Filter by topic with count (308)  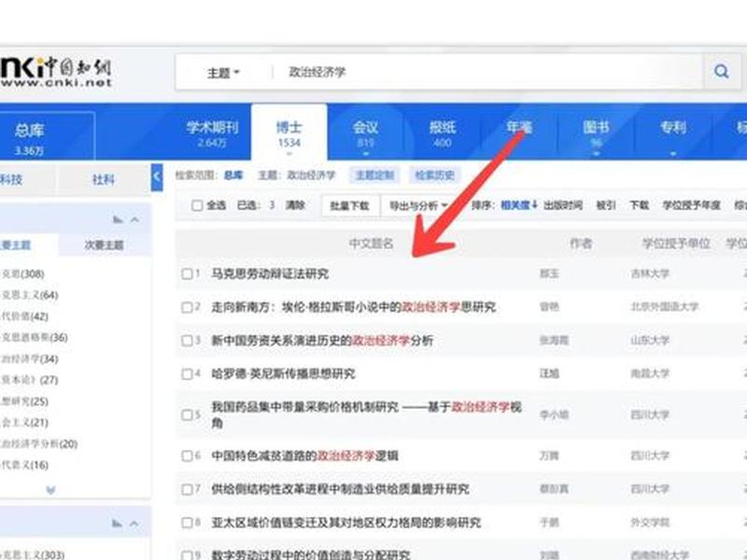(22, 273)
